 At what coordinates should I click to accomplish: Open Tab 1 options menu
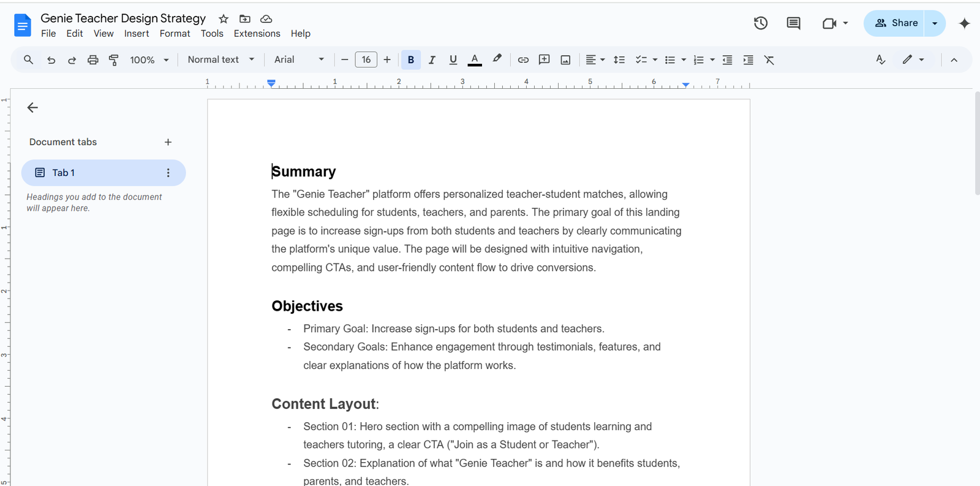(x=168, y=173)
